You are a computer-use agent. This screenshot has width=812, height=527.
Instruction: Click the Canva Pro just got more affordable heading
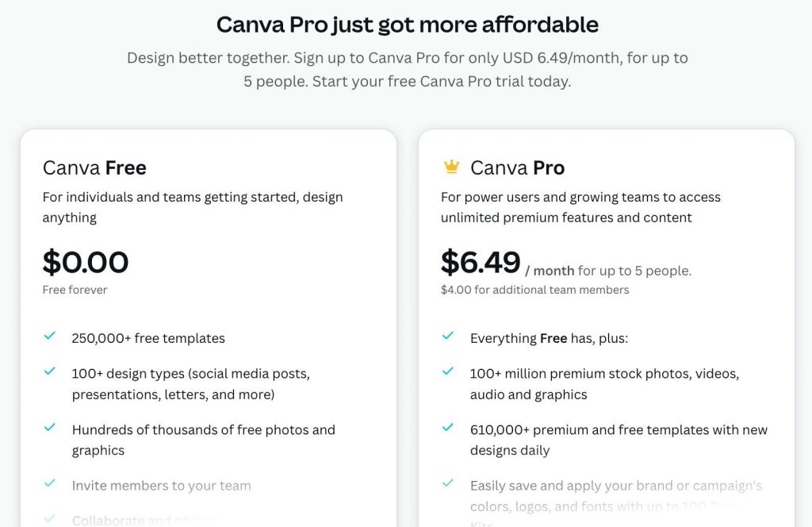click(407, 25)
